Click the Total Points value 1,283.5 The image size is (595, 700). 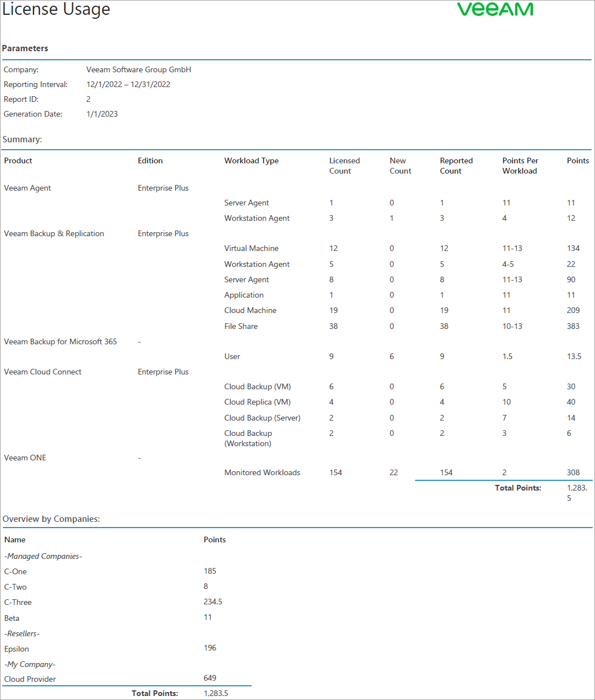tap(575, 492)
